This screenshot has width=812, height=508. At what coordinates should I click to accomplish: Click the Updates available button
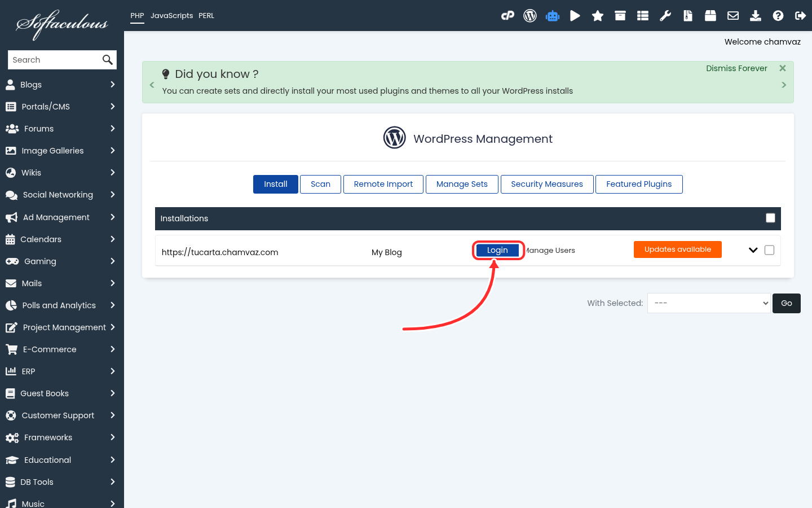pos(678,249)
